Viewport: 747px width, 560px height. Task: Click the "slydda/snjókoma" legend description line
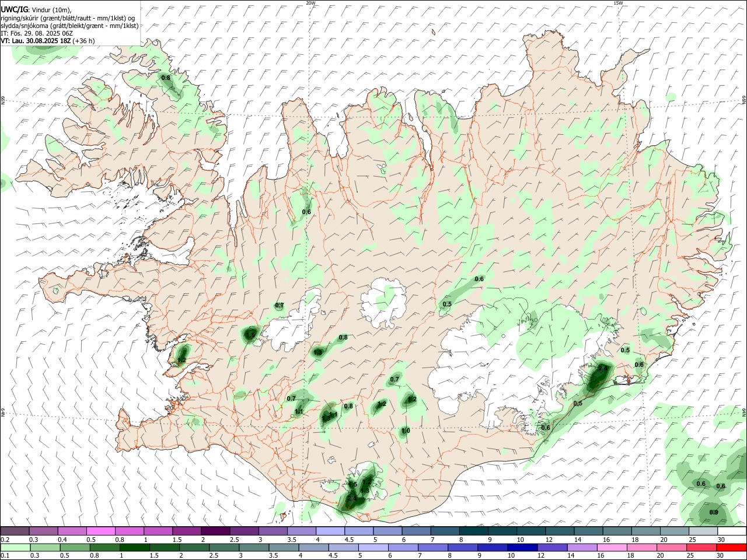(69, 26)
